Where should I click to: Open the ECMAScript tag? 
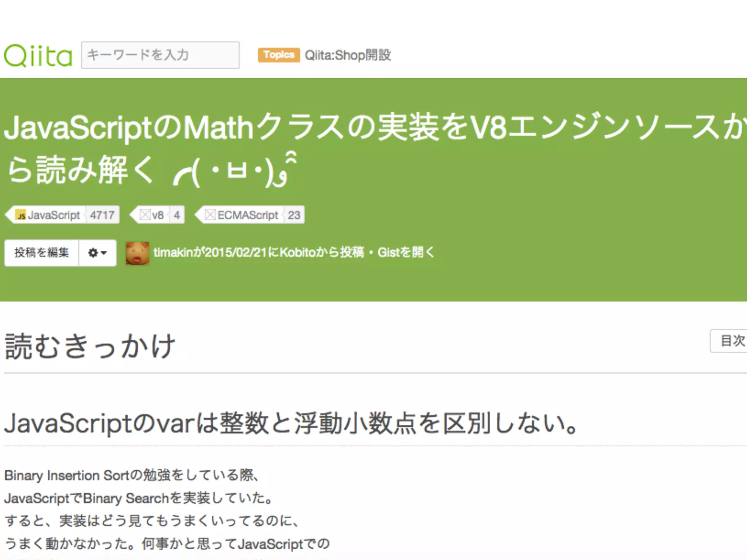coord(248,215)
